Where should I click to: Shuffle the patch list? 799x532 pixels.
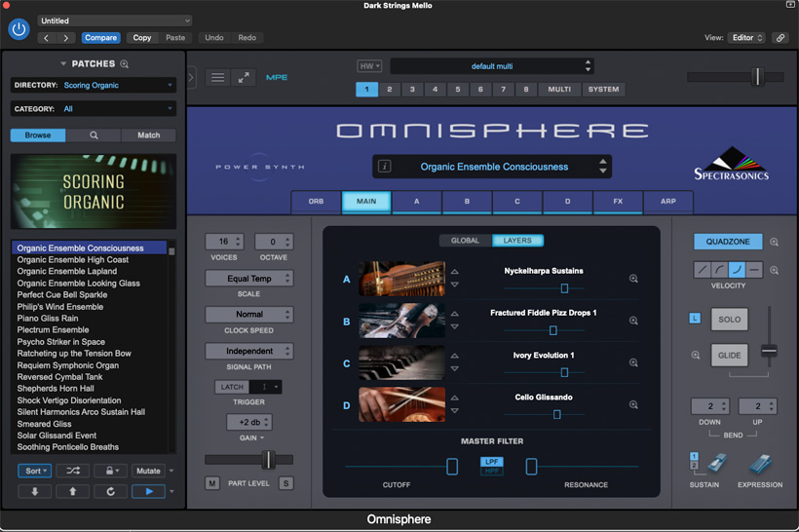click(73, 471)
